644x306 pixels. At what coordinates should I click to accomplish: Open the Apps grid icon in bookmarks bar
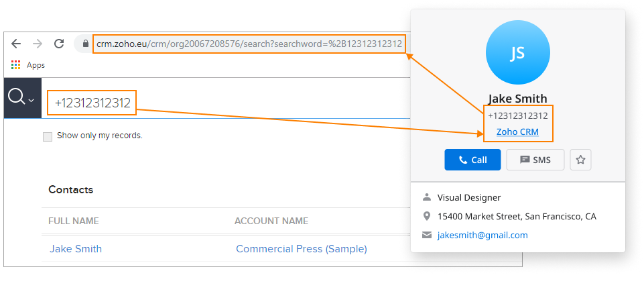(16, 64)
